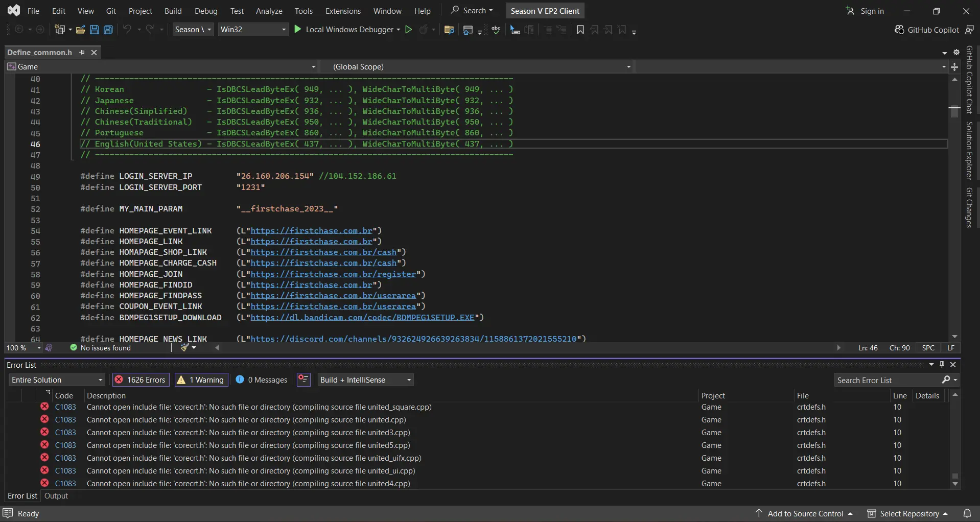Viewport: 980px width, 522px height.
Task: Click the Save All icon
Action: click(x=108, y=30)
